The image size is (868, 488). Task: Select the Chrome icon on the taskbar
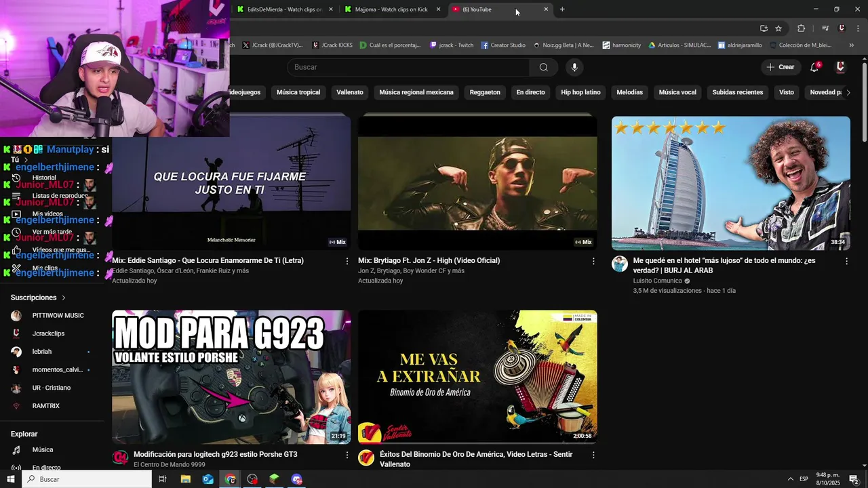coord(231,479)
